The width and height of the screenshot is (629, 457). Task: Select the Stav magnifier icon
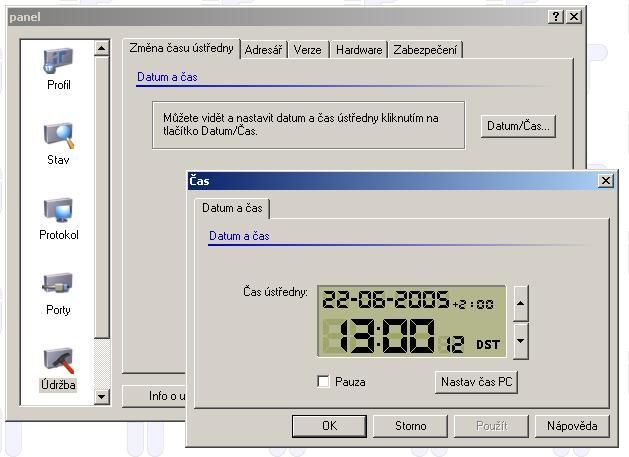pos(58,136)
